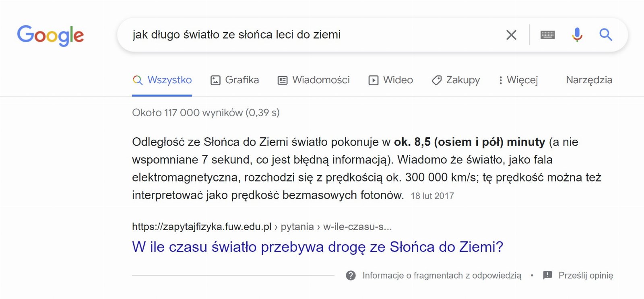
Task: Open link W ile czasu światło przebywa
Action: pos(318,247)
